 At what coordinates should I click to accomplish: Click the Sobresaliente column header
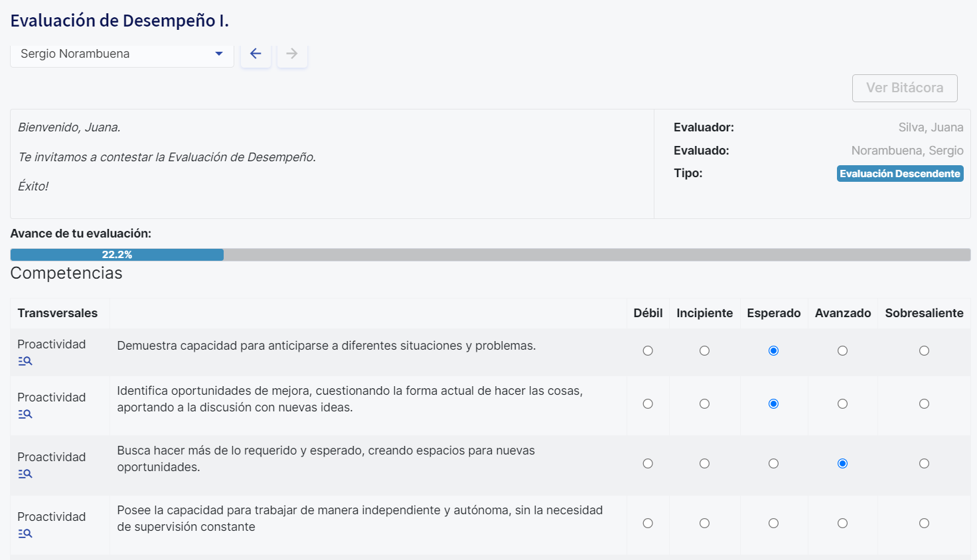924,313
